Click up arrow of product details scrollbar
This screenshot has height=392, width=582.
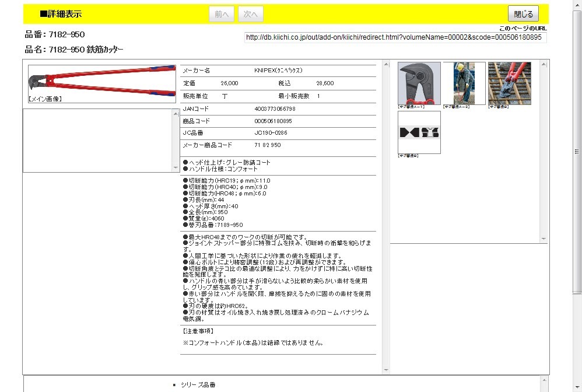(x=386, y=64)
